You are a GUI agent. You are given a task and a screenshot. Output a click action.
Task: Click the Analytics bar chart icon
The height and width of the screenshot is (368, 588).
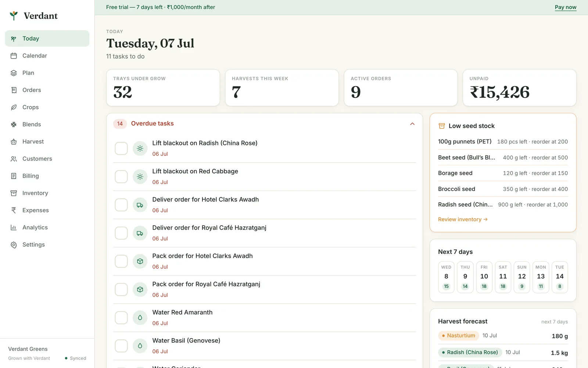[14, 227]
